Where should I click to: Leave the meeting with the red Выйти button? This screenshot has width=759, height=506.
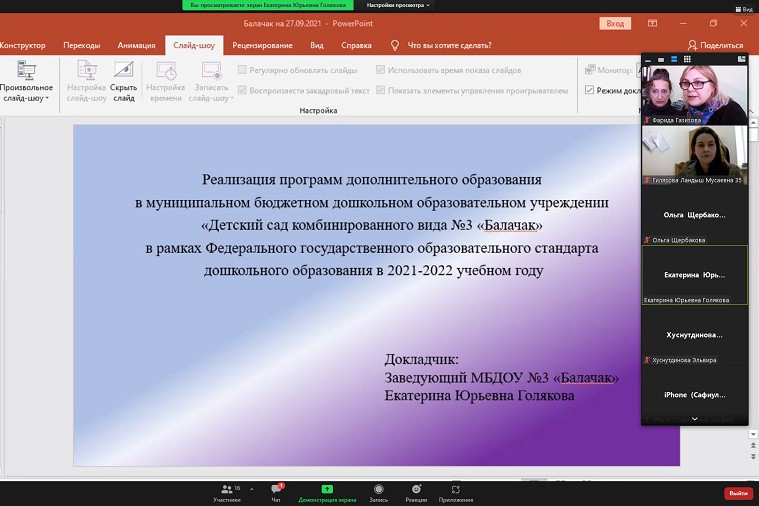738,493
